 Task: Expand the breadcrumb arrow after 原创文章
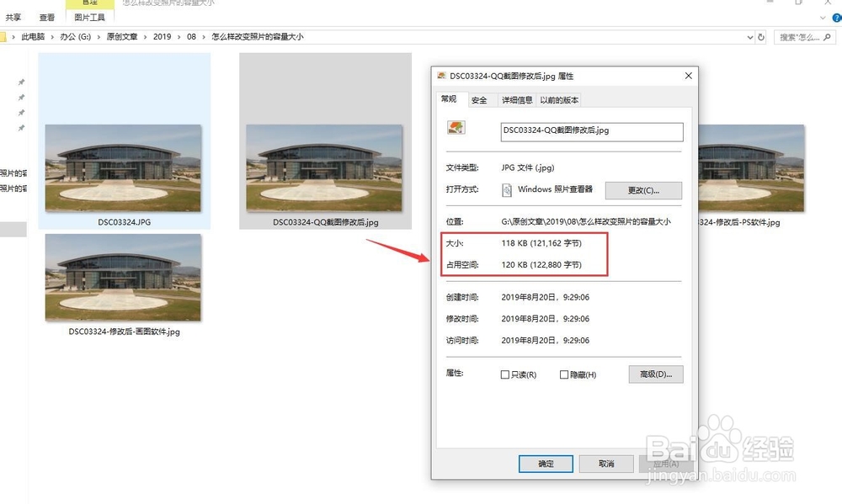[144, 37]
